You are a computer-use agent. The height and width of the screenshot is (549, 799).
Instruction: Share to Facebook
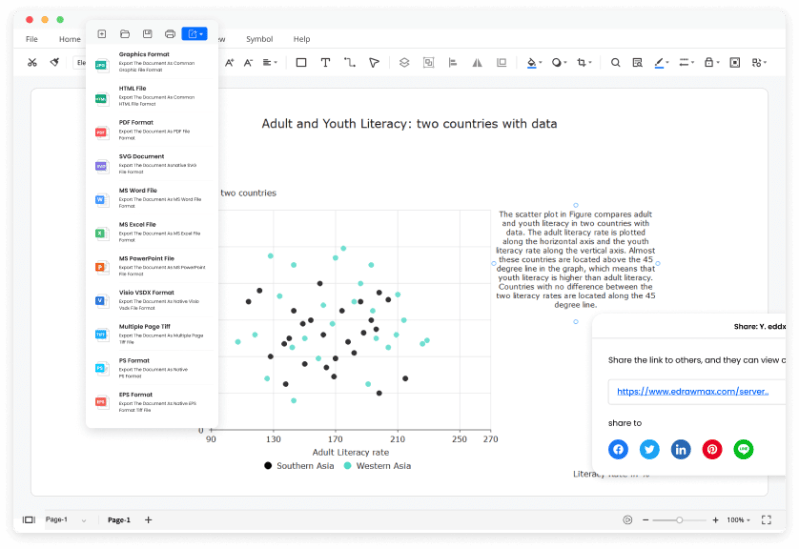(x=618, y=449)
